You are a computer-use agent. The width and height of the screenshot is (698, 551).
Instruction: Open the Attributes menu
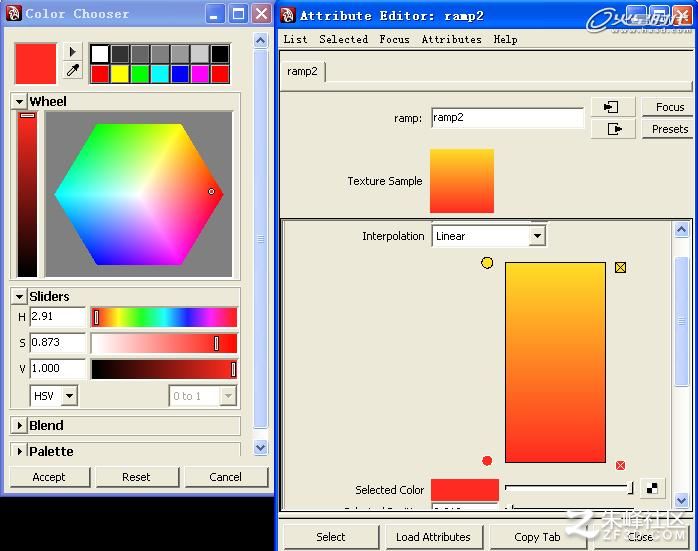[x=451, y=39]
